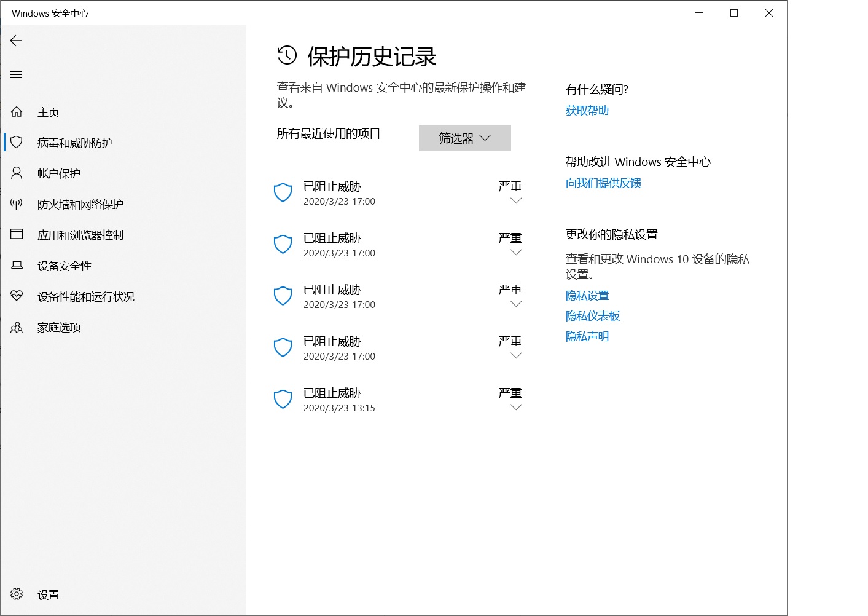Click the person icon for 帐户保护
Screen dimensions: 868x616
[17, 173]
